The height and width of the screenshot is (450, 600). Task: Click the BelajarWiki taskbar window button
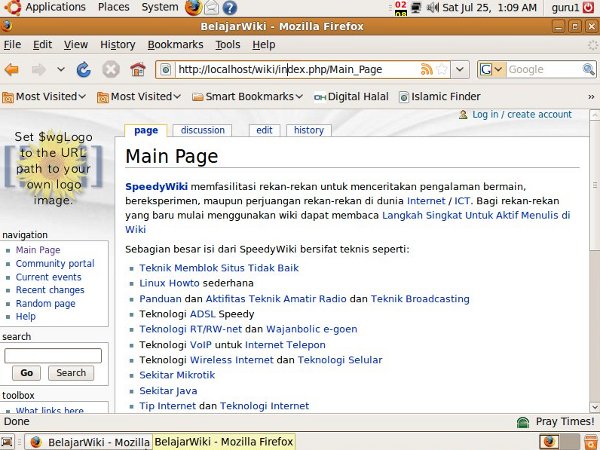coord(89,442)
